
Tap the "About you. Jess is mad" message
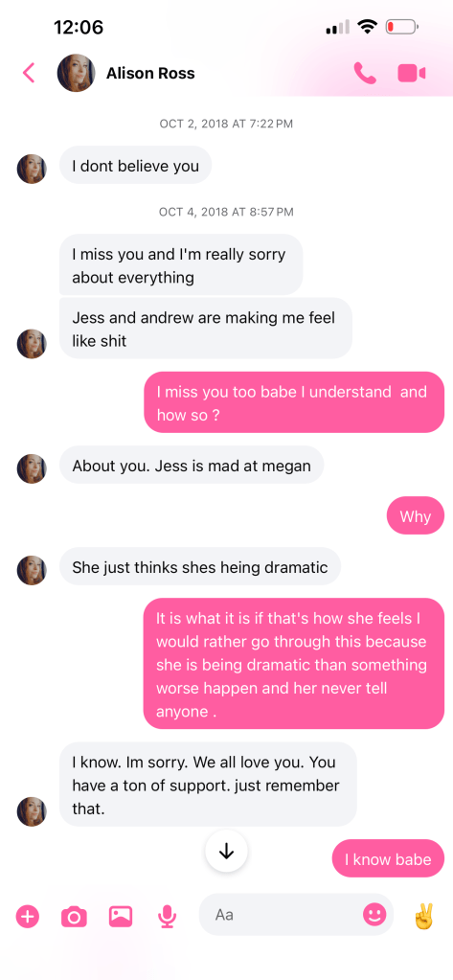coord(192,466)
